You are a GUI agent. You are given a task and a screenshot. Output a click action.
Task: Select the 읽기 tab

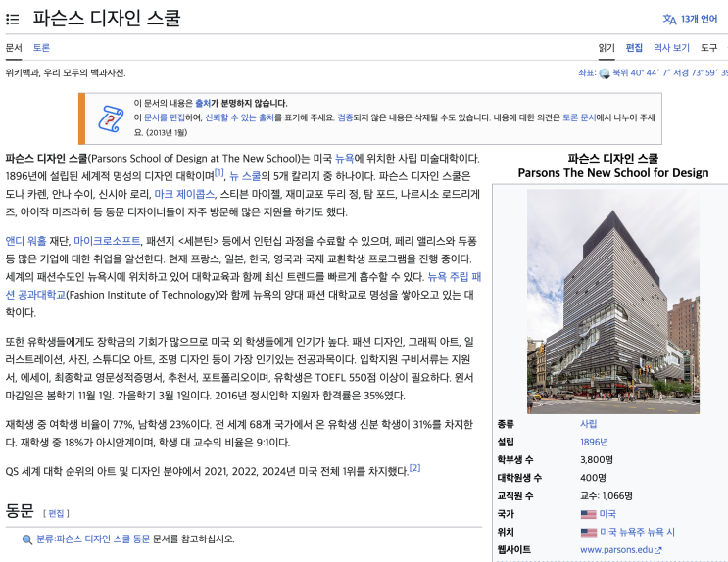point(607,48)
